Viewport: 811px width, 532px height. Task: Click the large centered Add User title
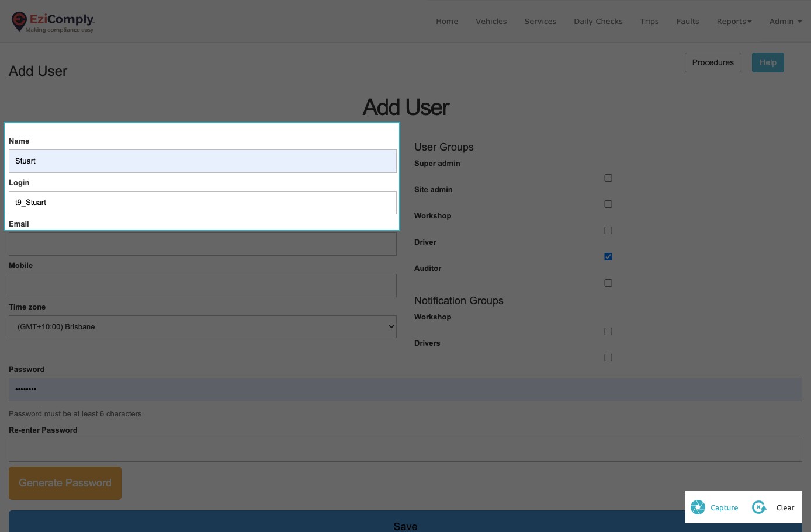(x=406, y=107)
